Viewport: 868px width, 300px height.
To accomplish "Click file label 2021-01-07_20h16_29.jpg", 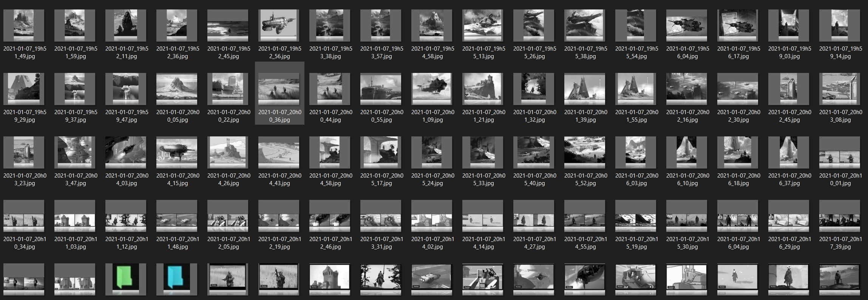I will 790,243.
